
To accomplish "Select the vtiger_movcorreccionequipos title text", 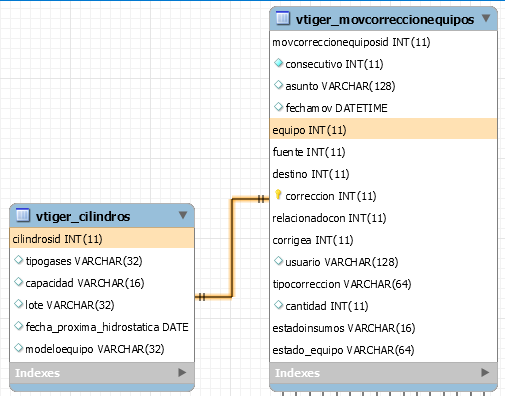I will pos(385,19).
